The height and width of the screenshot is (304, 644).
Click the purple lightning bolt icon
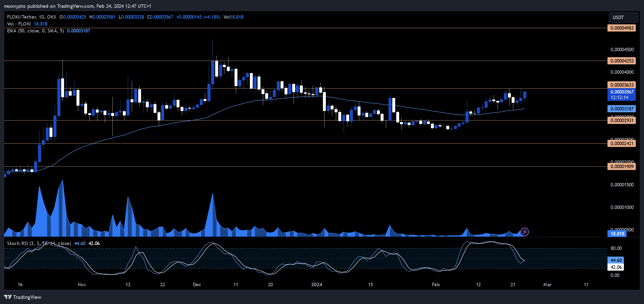point(524,232)
